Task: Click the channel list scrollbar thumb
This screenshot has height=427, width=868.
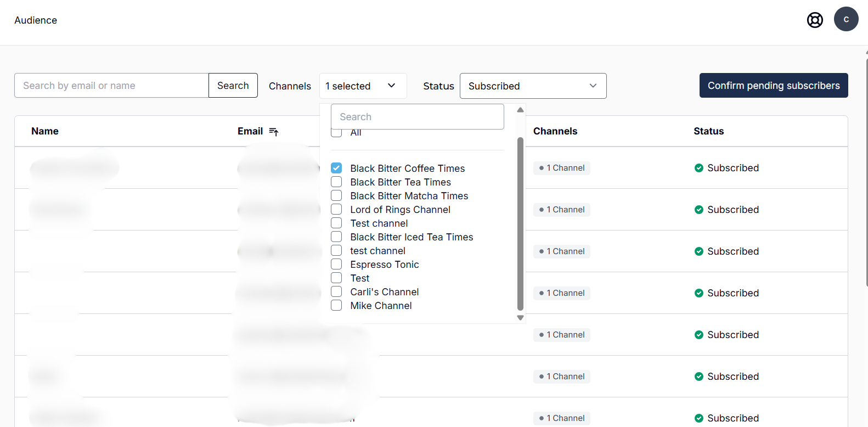Action: tap(520, 224)
